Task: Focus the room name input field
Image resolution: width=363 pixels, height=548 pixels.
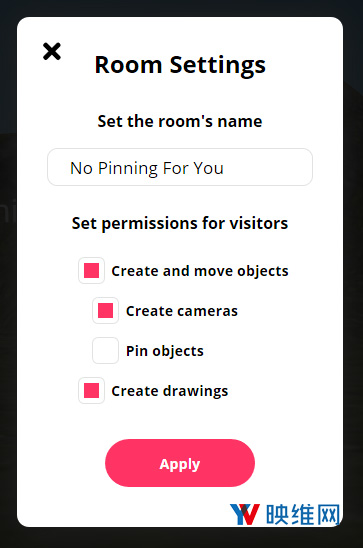Action: [180, 167]
